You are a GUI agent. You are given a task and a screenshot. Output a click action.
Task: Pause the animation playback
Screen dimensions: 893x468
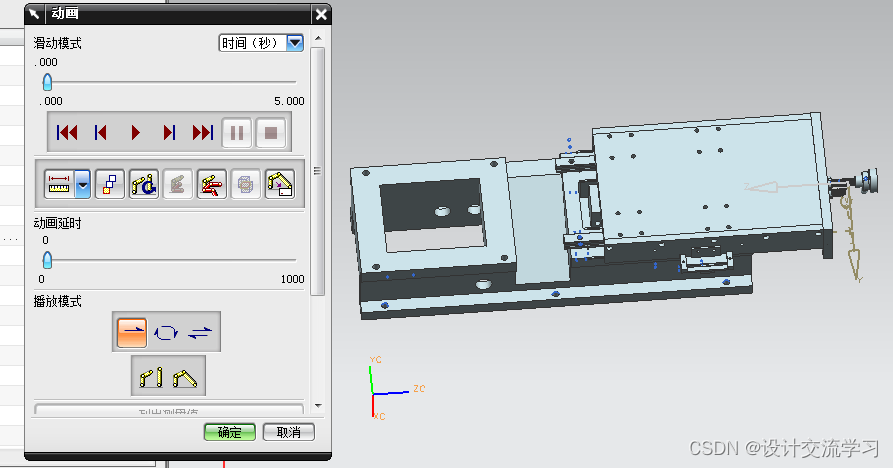pyautogui.click(x=237, y=133)
